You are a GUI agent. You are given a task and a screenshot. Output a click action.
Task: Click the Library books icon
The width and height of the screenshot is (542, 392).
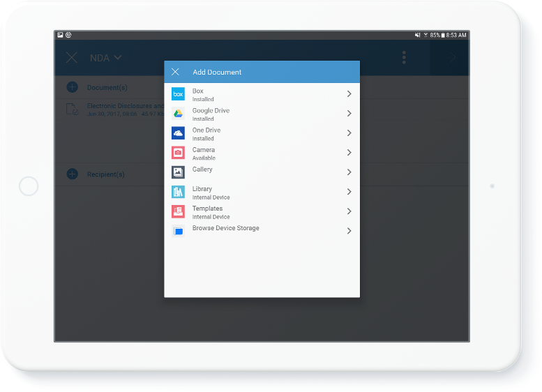tap(178, 192)
